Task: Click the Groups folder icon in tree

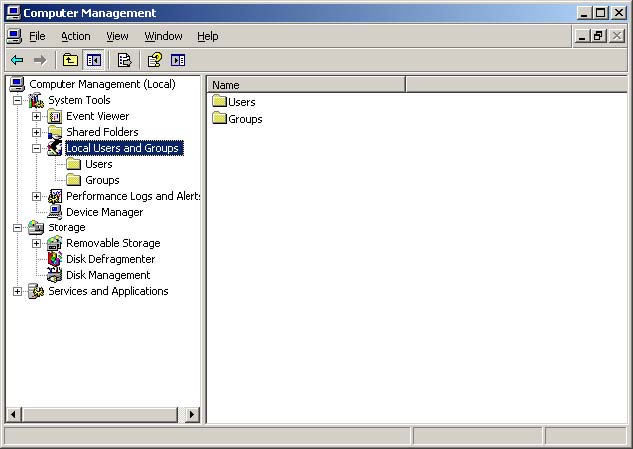Action: click(73, 180)
